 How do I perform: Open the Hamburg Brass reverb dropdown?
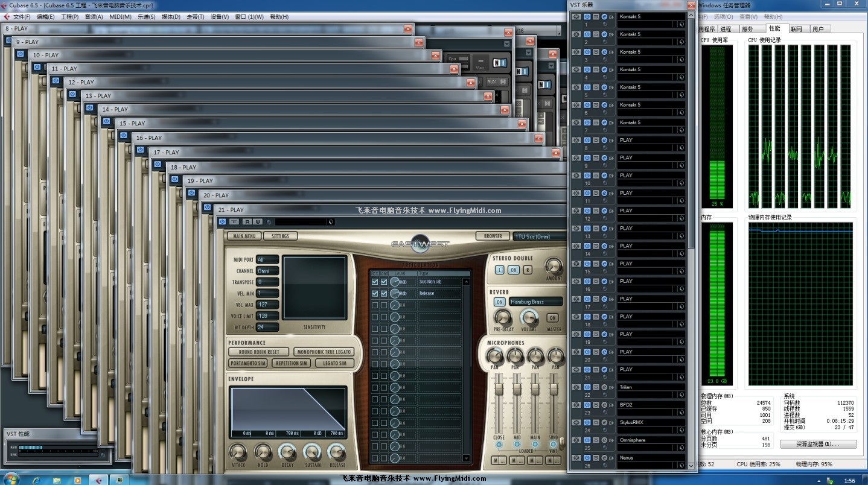(x=536, y=302)
